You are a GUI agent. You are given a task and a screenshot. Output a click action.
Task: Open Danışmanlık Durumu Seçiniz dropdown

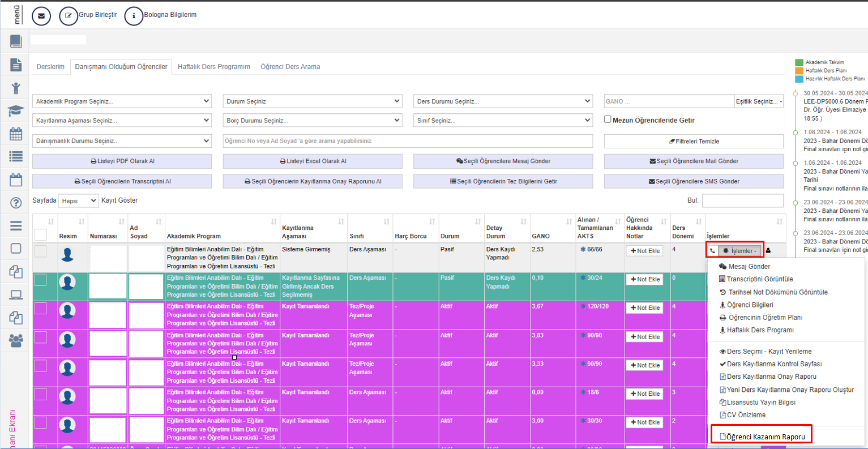[x=122, y=140]
